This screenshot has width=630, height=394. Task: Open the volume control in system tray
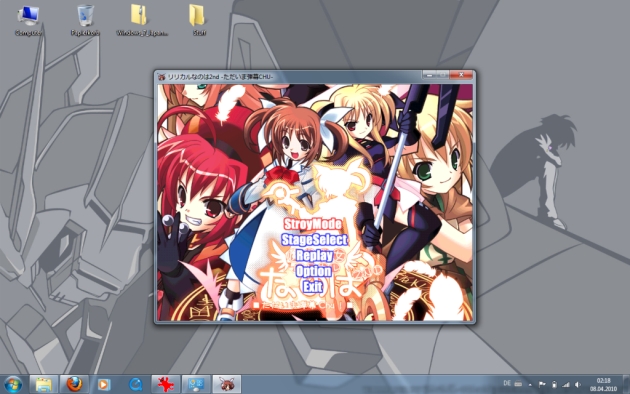click(x=578, y=384)
